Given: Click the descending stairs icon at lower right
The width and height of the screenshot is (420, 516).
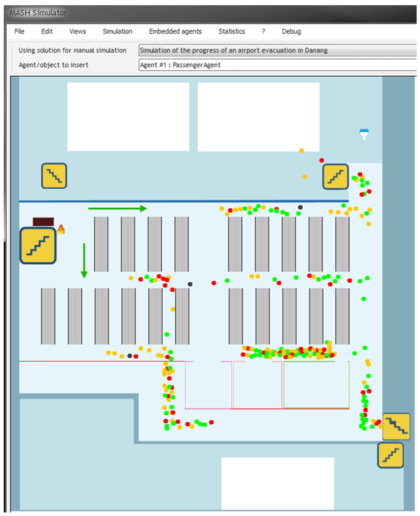Looking at the screenshot, I should [396, 426].
